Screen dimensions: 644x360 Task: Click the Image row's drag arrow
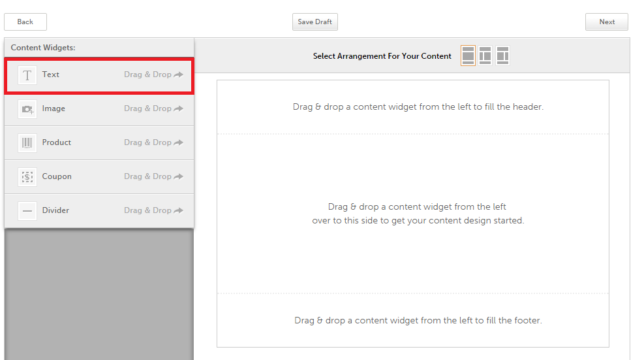coord(178,108)
